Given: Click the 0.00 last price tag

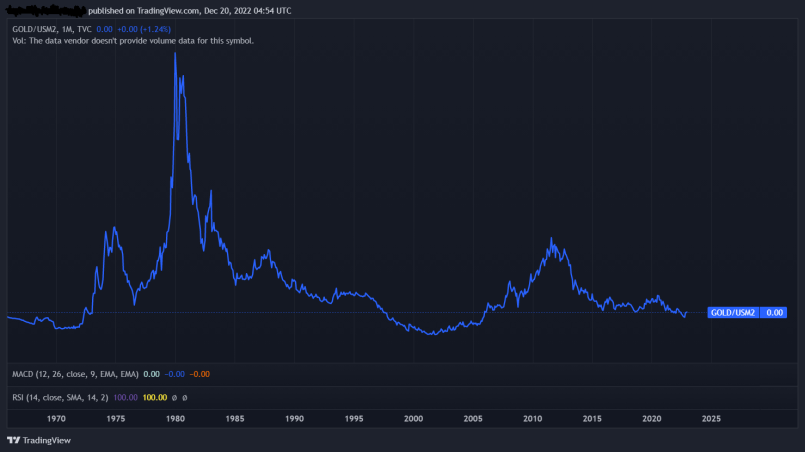Looking at the screenshot, I should point(774,312).
